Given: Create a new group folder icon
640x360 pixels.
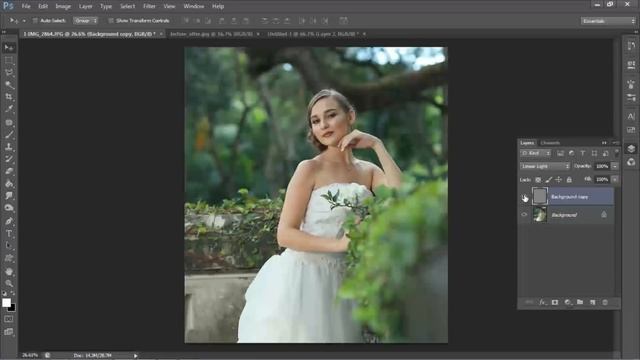Looking at the screenshot, I should 580,302.
